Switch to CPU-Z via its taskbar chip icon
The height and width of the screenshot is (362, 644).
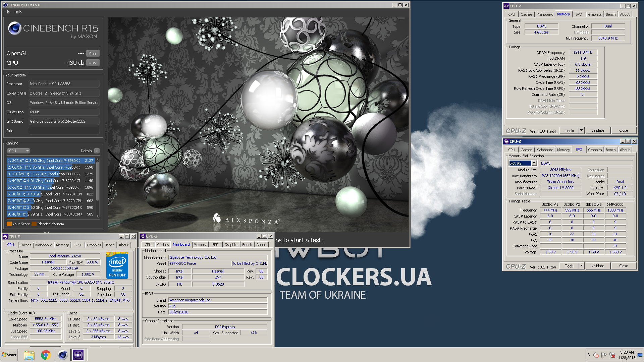tap(78, 355)
